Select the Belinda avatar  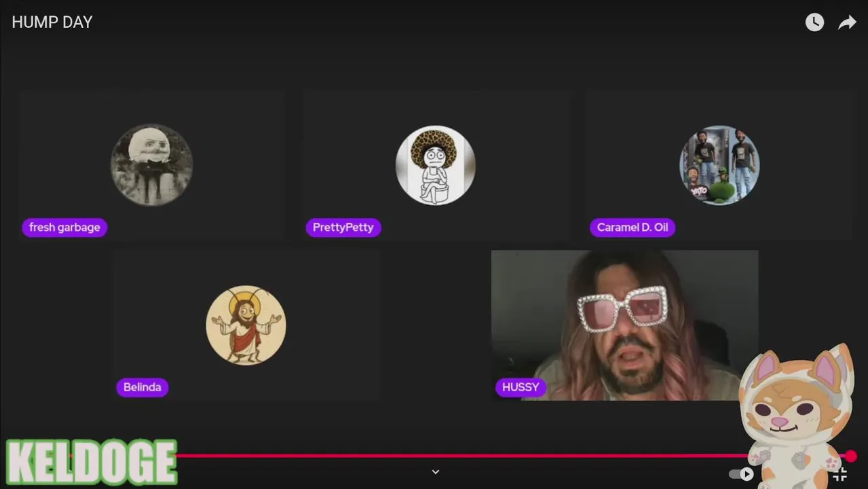click(x=246, y=325)
